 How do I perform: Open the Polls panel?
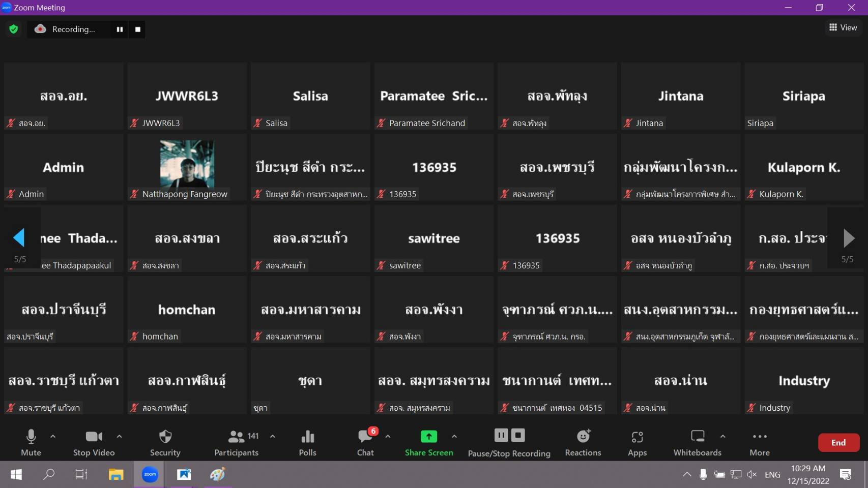pos(307,442)
